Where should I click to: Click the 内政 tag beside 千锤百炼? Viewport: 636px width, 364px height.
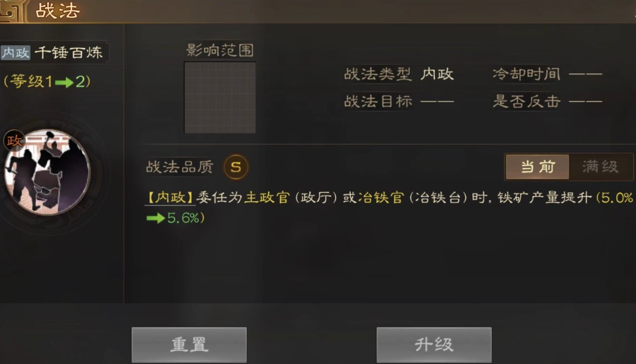pos(16,53)
